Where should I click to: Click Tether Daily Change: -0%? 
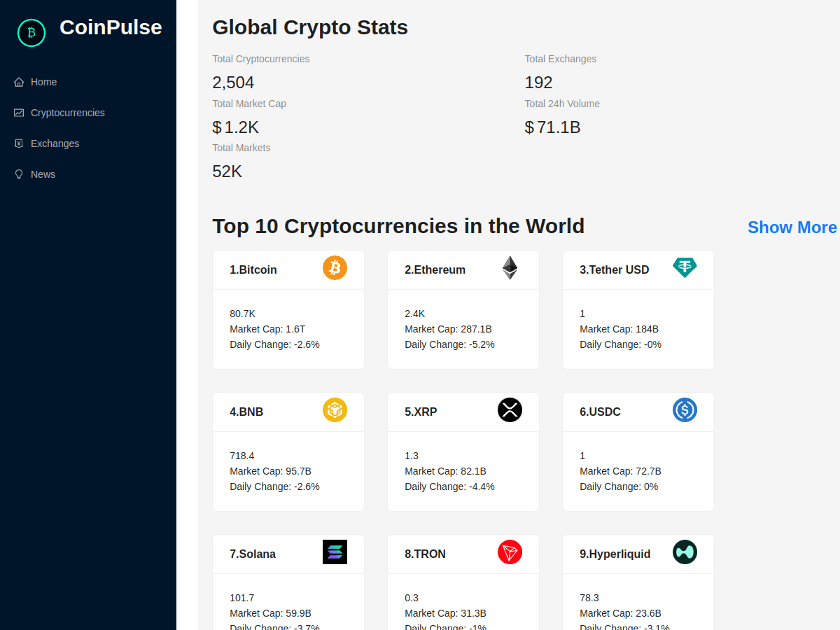(x=620, y=344)
